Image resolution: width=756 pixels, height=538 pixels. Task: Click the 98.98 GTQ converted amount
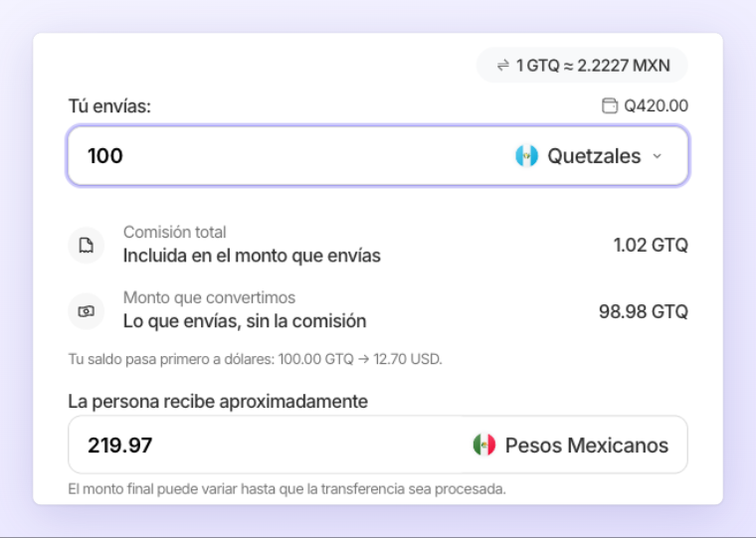pos(644,311)
